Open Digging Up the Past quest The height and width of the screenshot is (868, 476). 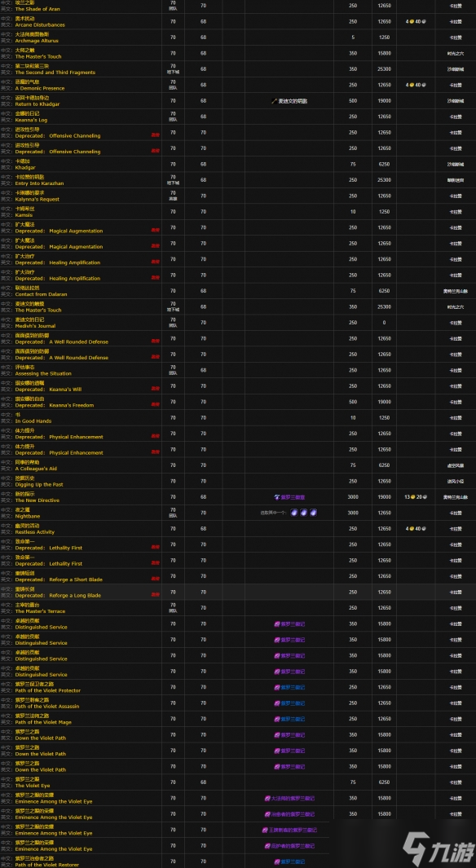39,484
